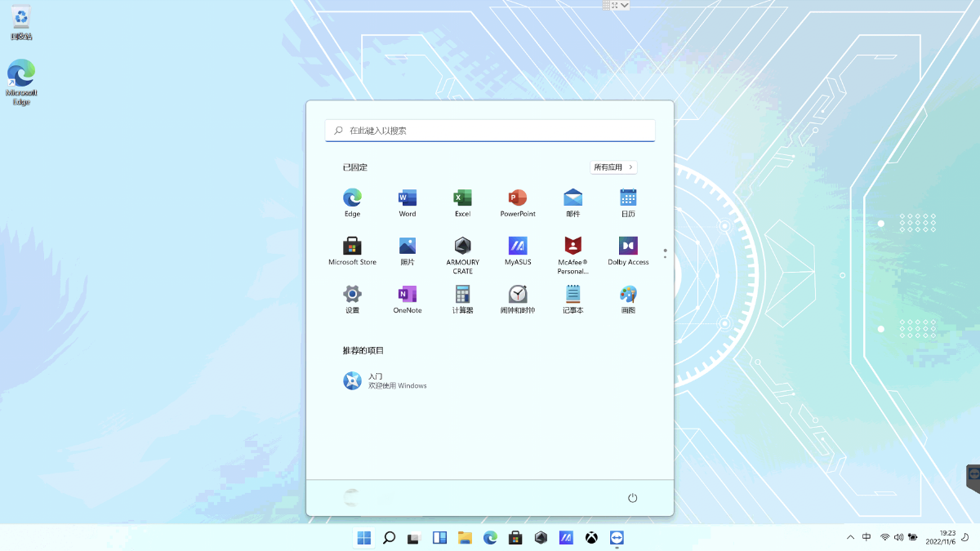The height and width of the screenshot is (551, 980).
Task: Launch Word from the Start menu
Action: [x=408, y=202]
